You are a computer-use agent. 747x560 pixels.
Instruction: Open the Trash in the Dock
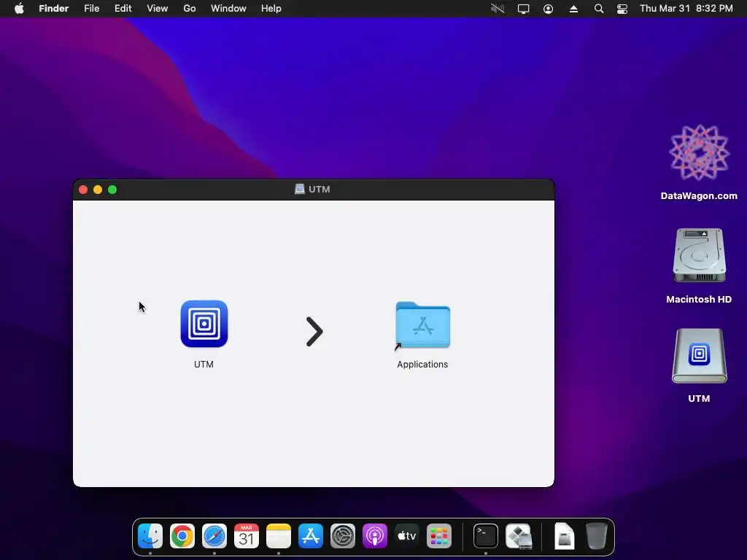(x=597, y=536)
